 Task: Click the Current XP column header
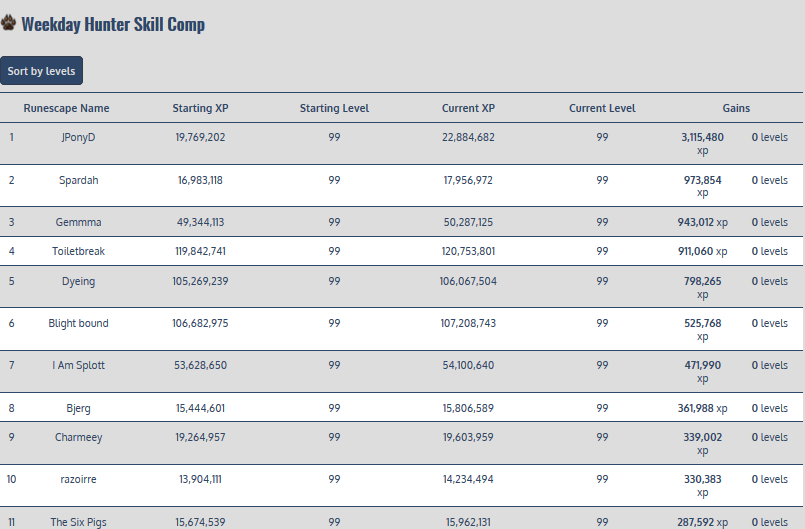tap(468, 108)
